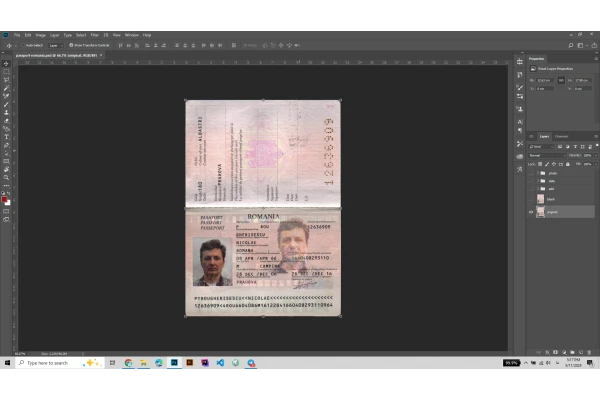Open the Creative Cloud Libraries panel icon
The image size is (600, 400).
520,156
